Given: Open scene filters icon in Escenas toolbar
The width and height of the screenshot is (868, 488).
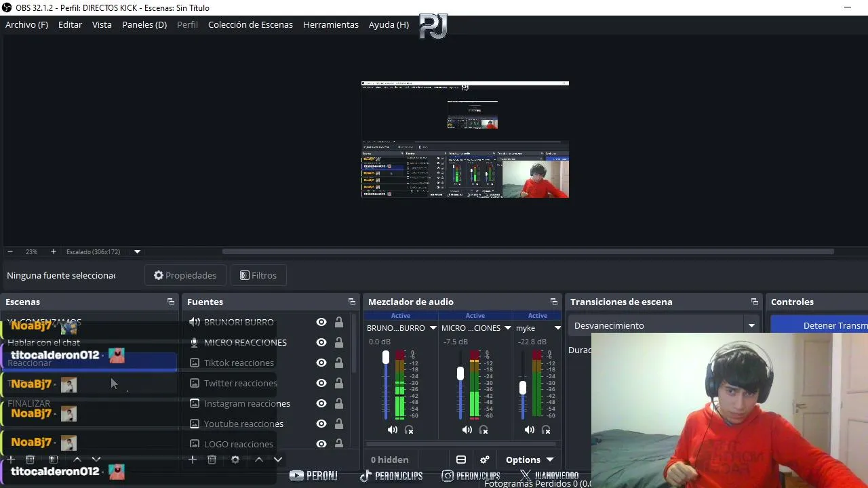Looking at the screenshot, I should pyautogui.click(x=54, y=460).
